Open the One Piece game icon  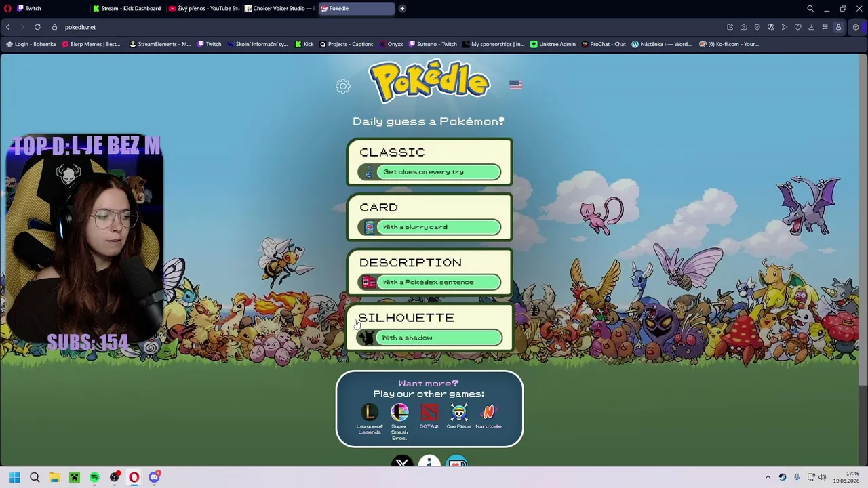point(459,412)
